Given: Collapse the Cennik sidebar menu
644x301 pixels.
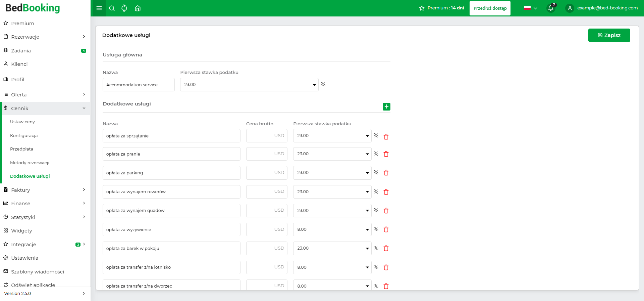Looking at the screenshot, I should 45,108.
